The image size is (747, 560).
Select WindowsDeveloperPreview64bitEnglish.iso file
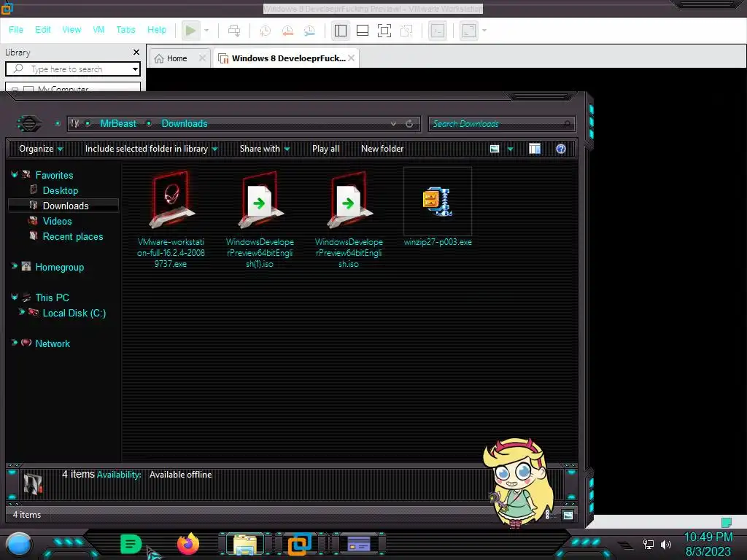(x=349, y=220)
